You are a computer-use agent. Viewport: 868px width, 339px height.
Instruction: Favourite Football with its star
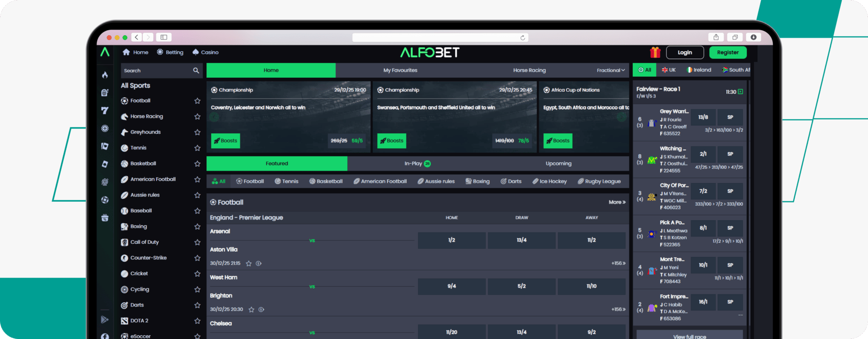point(197,101)
